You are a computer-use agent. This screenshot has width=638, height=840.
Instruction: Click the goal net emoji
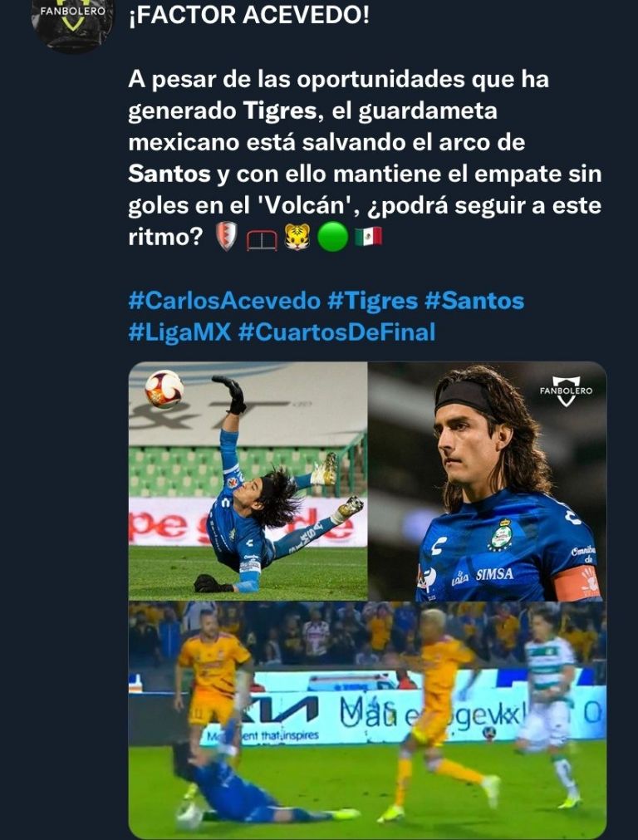(x=262, y=240)
